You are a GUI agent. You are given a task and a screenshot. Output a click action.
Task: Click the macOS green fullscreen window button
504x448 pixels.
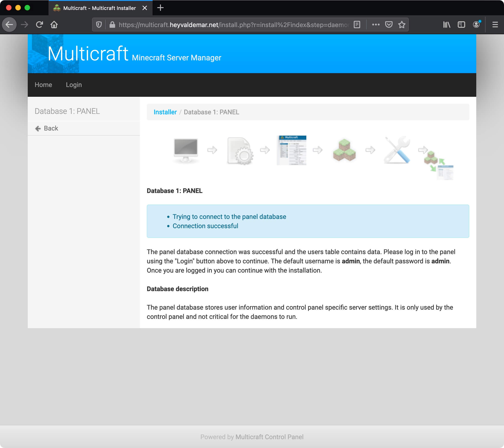[27, 8]
